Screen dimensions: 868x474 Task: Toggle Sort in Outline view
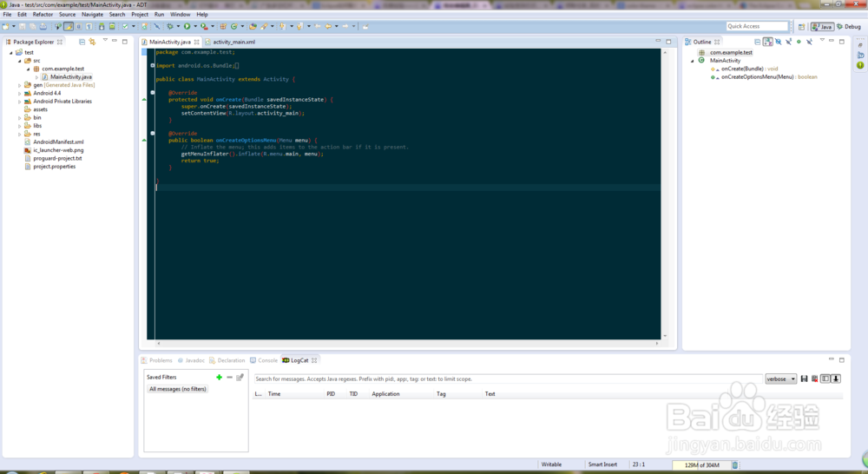768,42
